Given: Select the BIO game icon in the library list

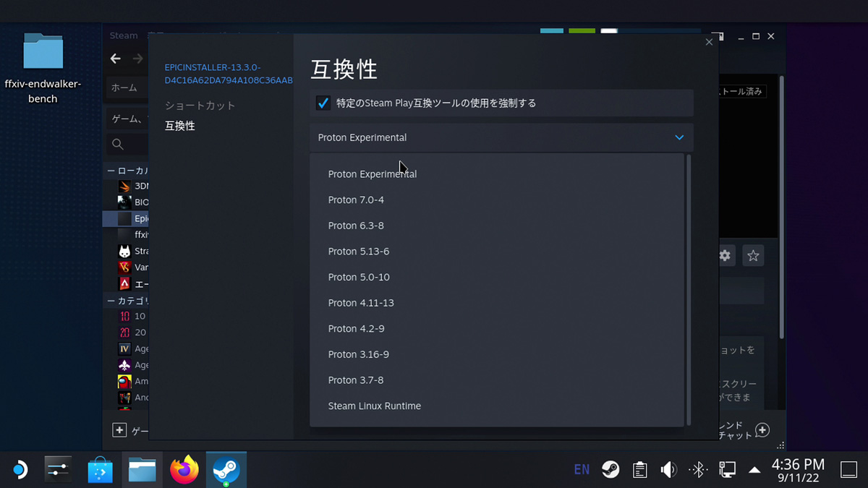Looking at the screenshot, I should click(x=124, y=202).
